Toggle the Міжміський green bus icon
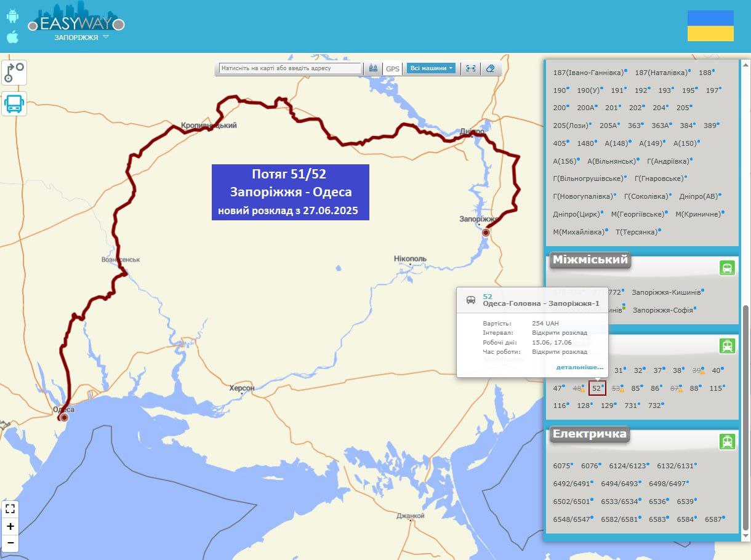 pos(727,268)
